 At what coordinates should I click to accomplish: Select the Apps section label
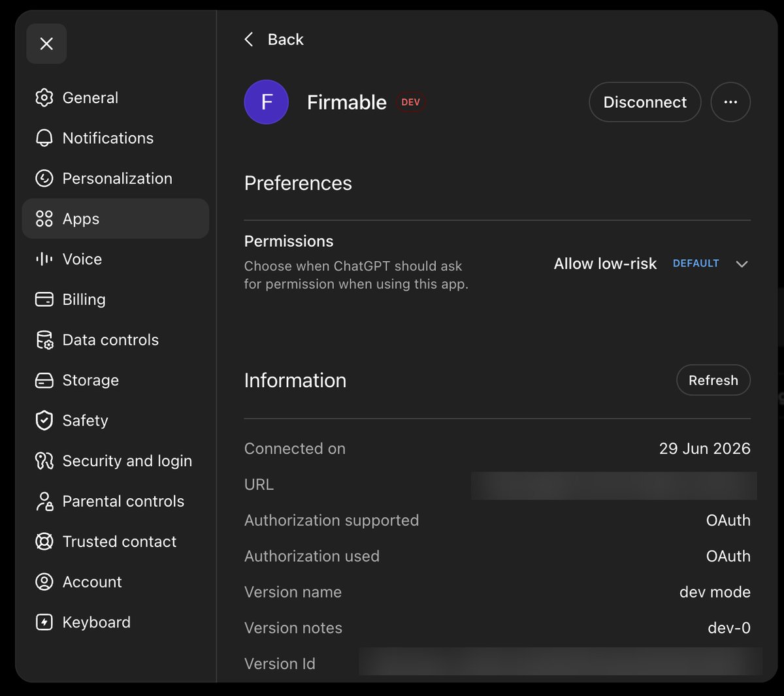coord(81,219)
